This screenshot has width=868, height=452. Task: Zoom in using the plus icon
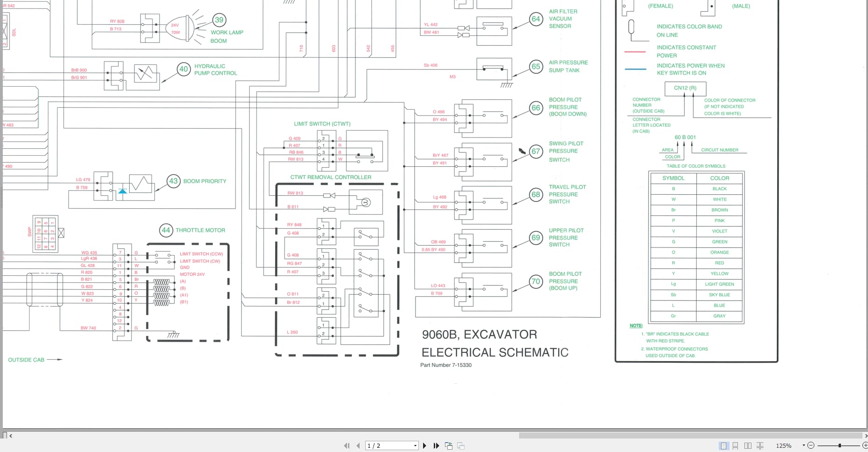click(866, 445)
